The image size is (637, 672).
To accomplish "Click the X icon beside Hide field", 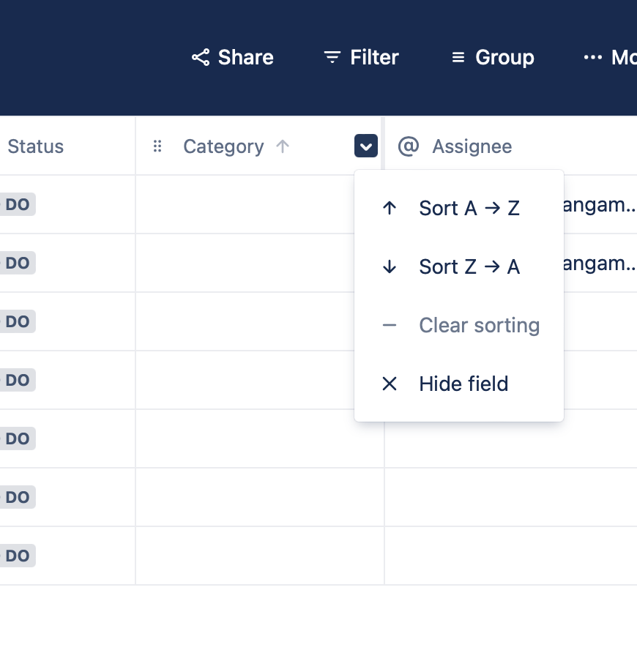I will point(390,384).
